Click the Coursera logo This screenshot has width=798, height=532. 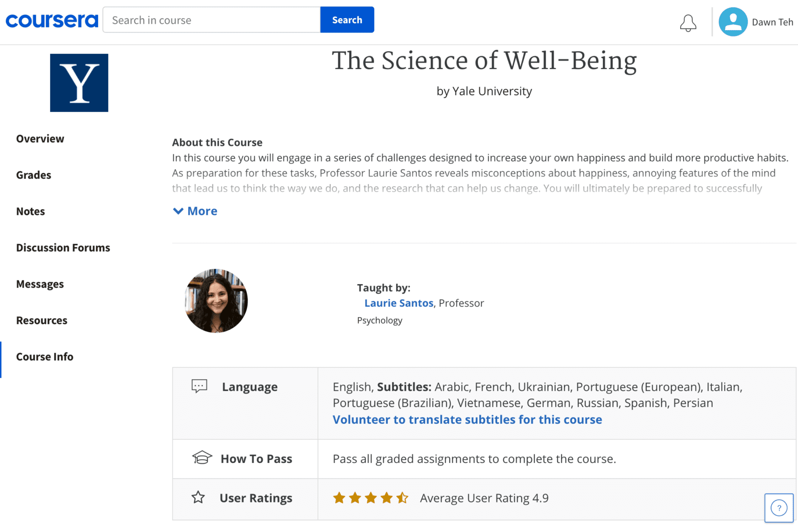point(51,20)
